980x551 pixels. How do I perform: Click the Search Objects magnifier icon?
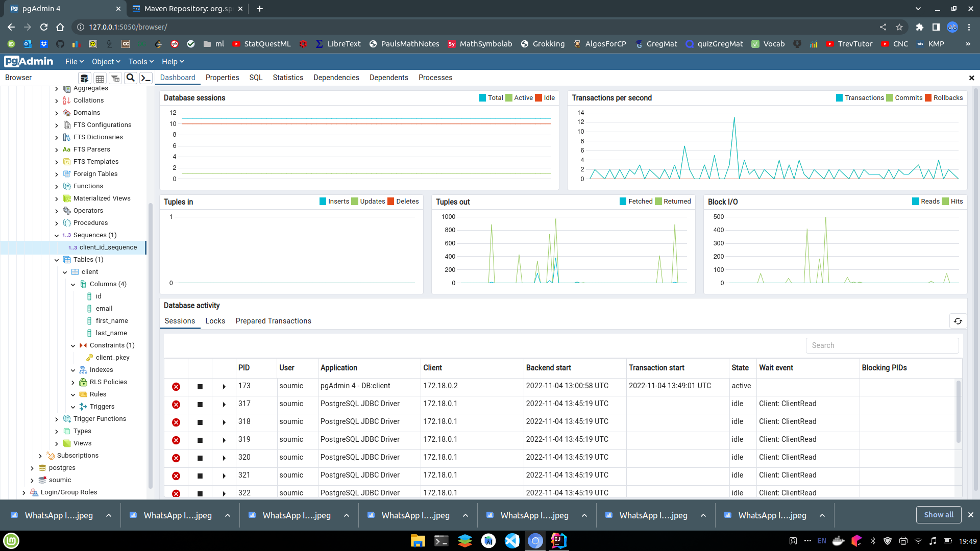coord(131,78)
